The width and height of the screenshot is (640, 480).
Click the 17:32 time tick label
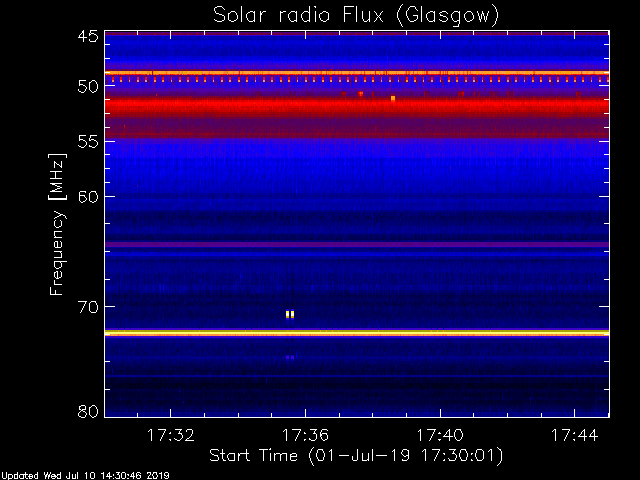click(x=170, y=435)
